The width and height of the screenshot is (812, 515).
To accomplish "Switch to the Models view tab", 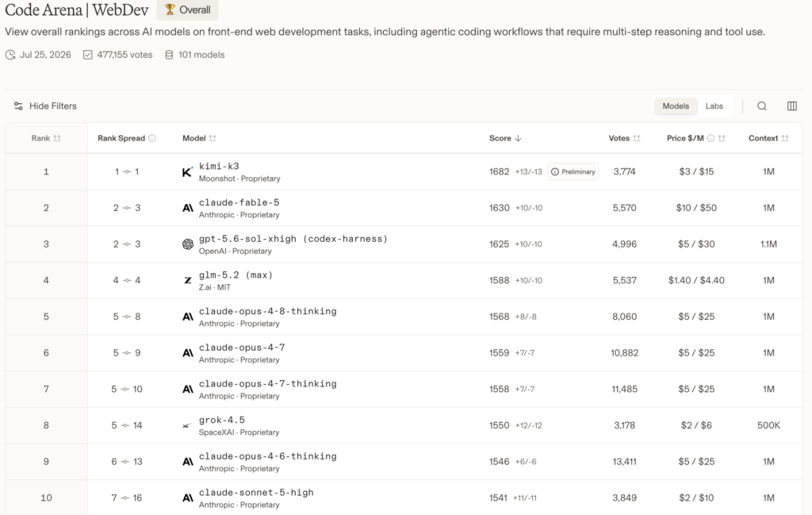I will (676, 106).
